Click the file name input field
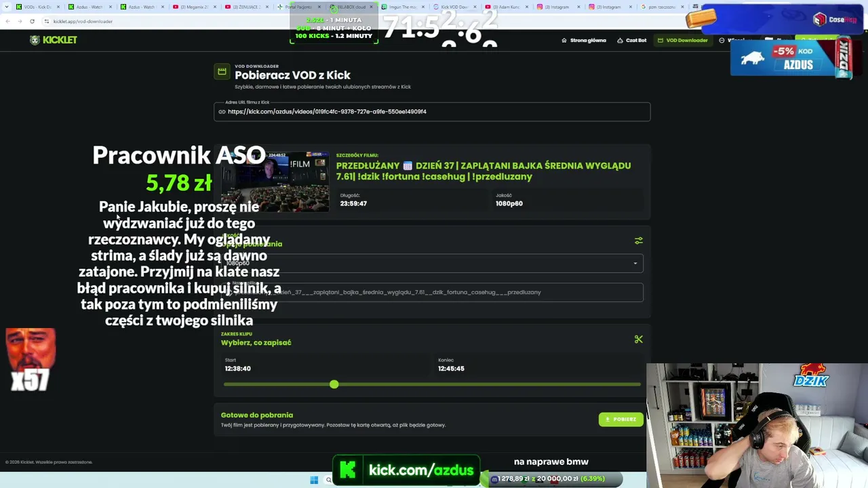Viewport: 868px width, 488px height. click(x=432, y=292)
